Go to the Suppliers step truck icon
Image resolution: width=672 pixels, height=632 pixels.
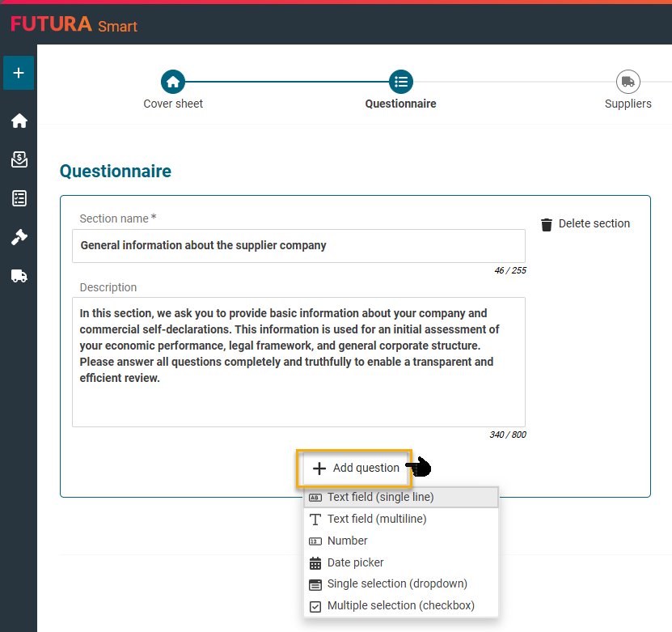(x=628, y=82)
